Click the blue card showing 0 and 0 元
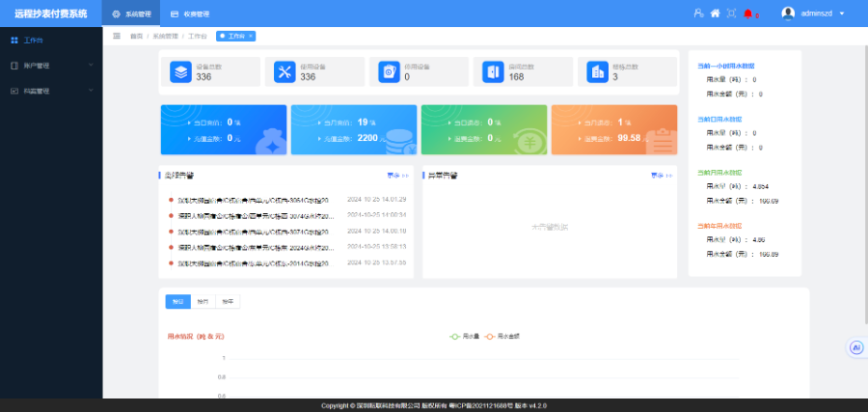868x412 pixels. point(224,129)
